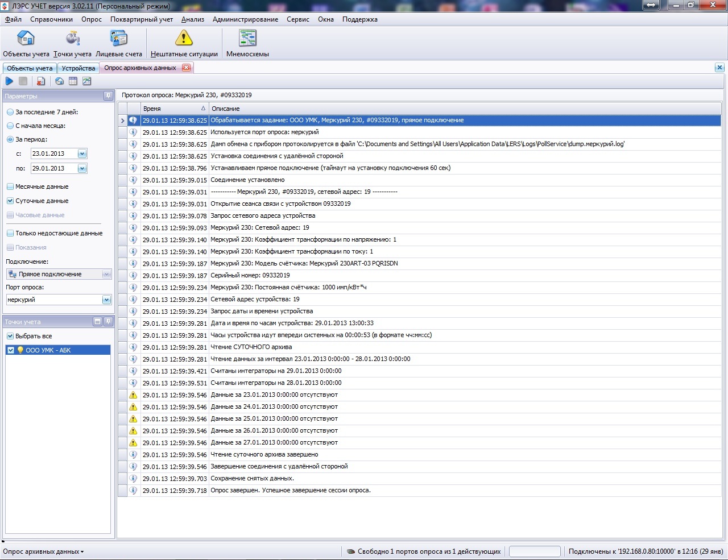Uncheck the ООО УМК - АБК checkbox

click(x=11, y=350)
